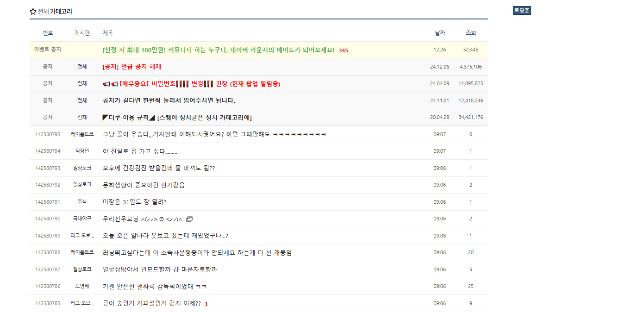Click the star icon beside 전체 카테고리
The width and height of the screenshot is (644, 313).
point(33,12)
